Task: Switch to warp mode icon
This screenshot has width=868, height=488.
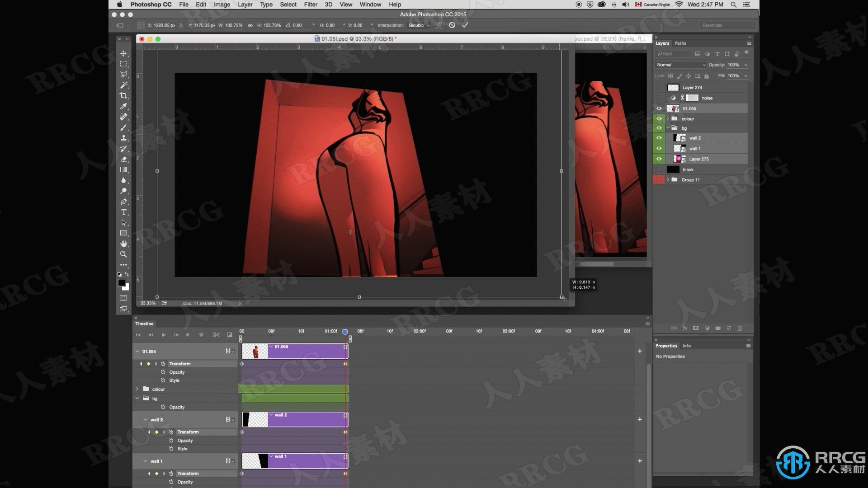Action: pyautogui.click(x=439, y=25)
